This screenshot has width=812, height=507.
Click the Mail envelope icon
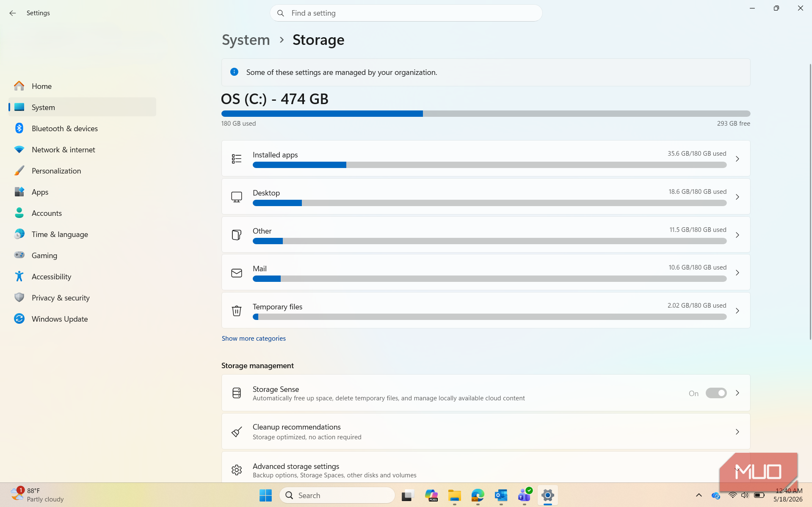tap(237, 273)
